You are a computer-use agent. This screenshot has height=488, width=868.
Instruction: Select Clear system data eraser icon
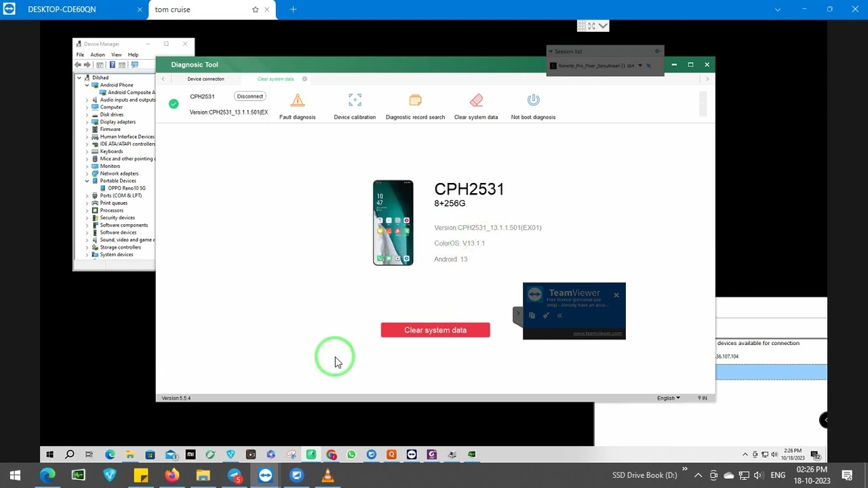coord(476,100)
